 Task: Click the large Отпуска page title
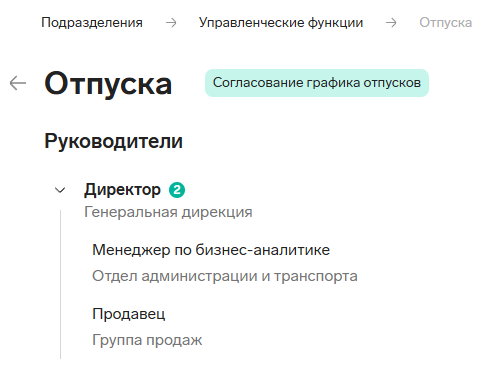(108, 84)
